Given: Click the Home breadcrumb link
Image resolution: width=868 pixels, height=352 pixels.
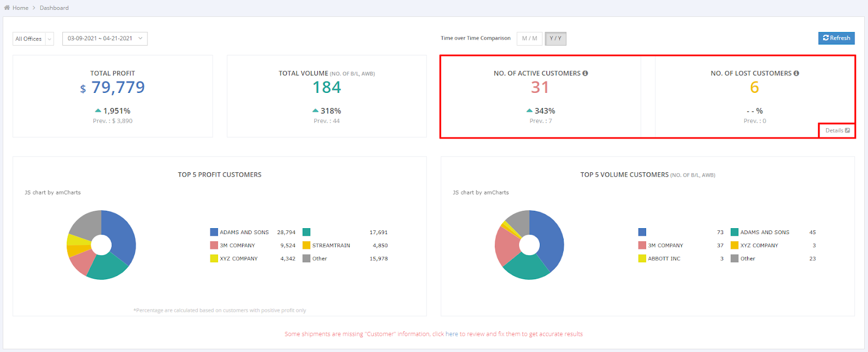Looking at the screenshot, I should coord(20,8).
